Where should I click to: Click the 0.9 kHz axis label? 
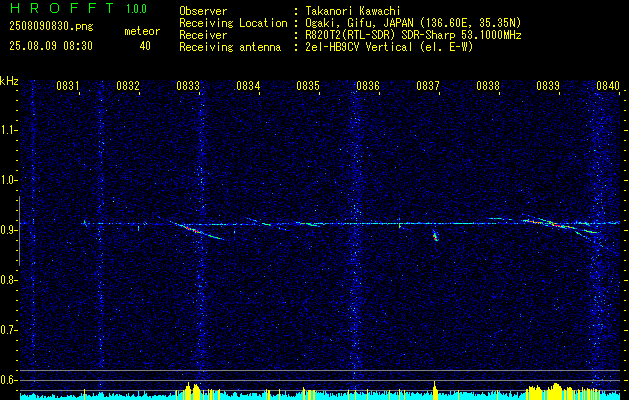[x=8, y=230]
